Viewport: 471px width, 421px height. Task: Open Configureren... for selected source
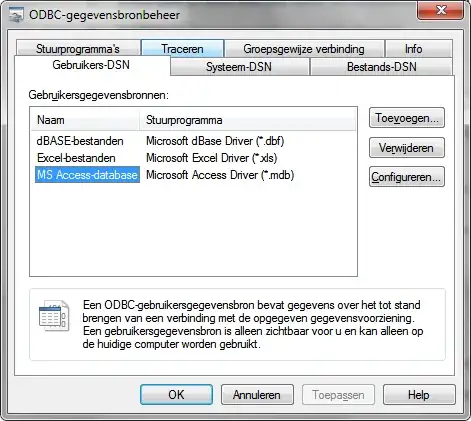pos(407,177)
